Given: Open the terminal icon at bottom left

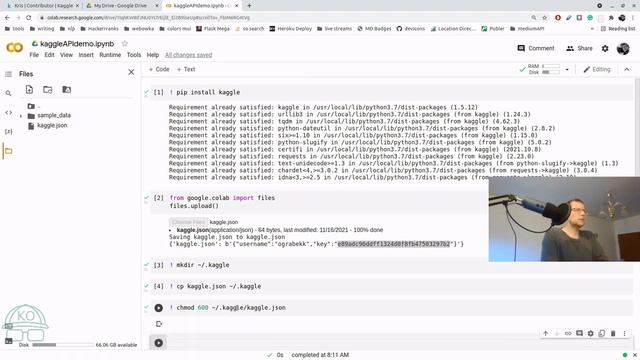Looking at the screenshot, I should click(x=9, y=341).
